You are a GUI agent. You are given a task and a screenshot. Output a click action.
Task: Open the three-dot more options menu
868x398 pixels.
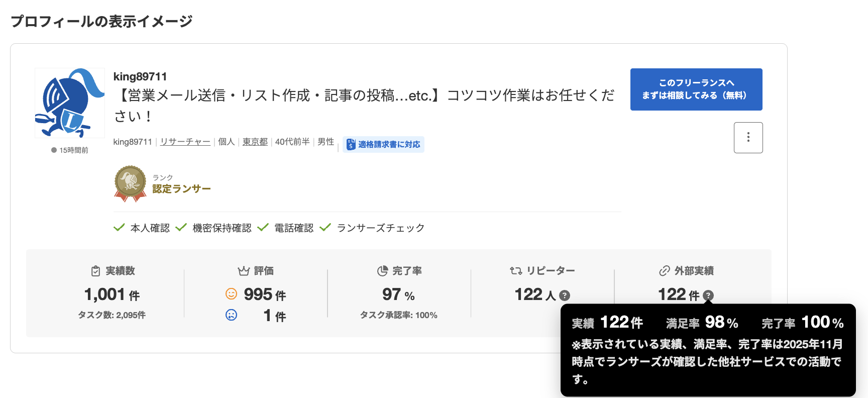[x=748, y=137]
